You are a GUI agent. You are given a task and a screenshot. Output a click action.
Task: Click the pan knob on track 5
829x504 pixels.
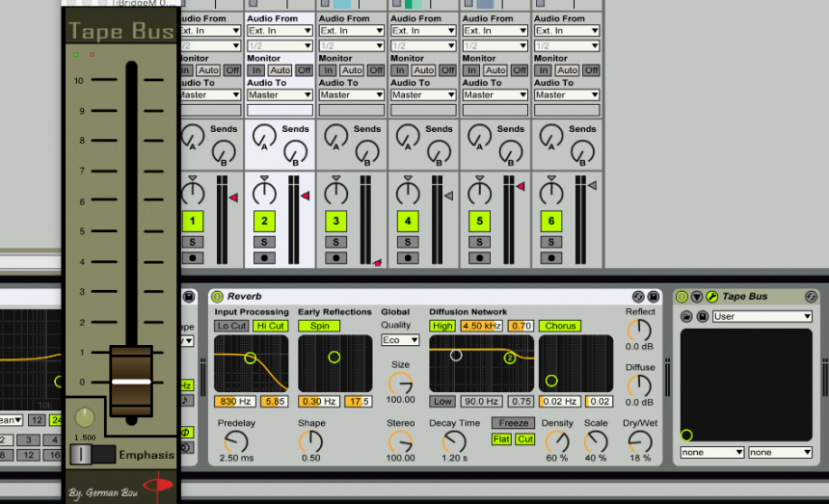tap(479, 193)
